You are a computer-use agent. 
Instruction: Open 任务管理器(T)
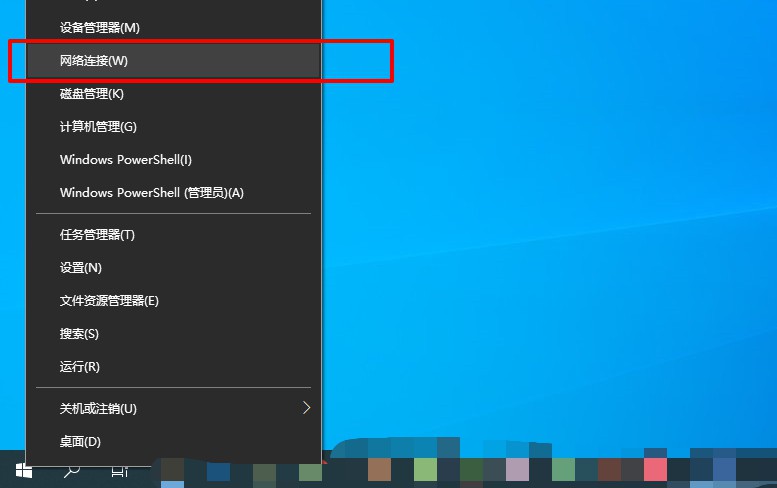pyautogui.click(x=97, y=235)
